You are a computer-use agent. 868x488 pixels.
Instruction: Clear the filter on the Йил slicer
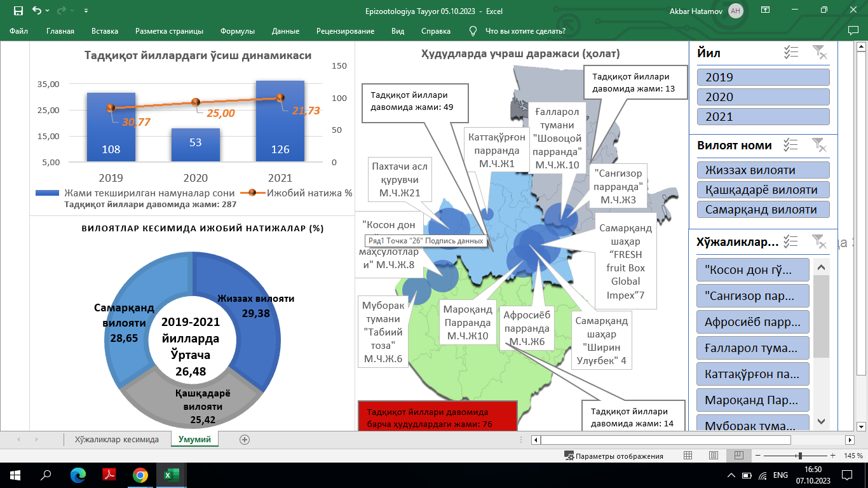click(x=820, y=53)
